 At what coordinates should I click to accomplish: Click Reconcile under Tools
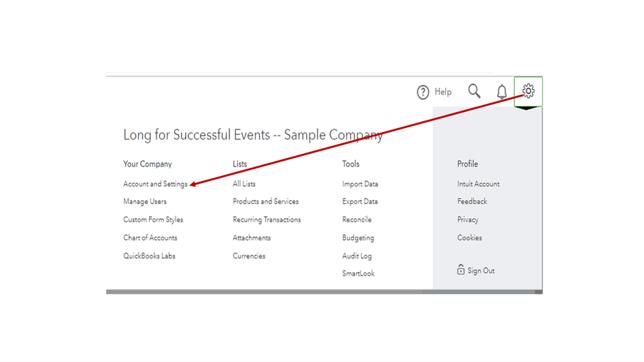[357, 220]
